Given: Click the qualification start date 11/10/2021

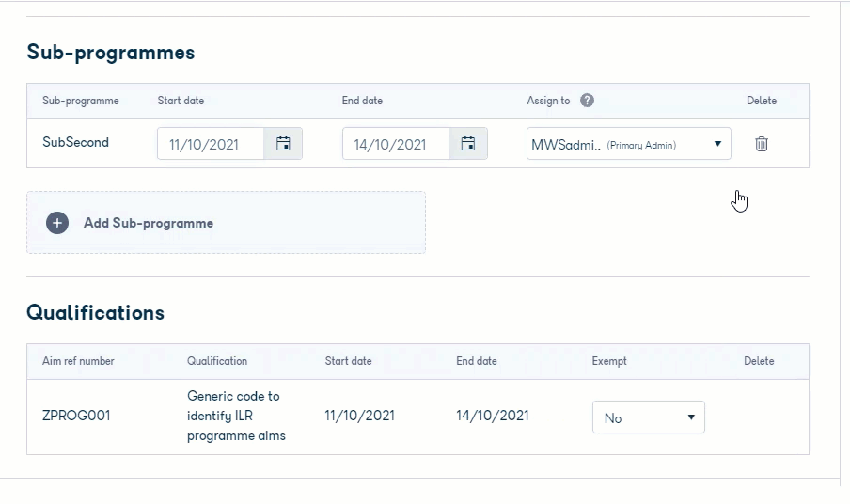Looking at the screenshot, I should (359, 416).
